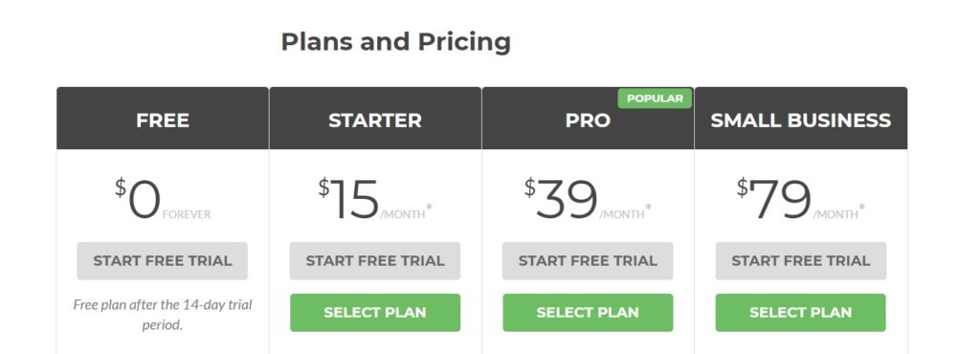980x354 pixels.
Task: Click the $0 price figure
Action: [138, 199]
